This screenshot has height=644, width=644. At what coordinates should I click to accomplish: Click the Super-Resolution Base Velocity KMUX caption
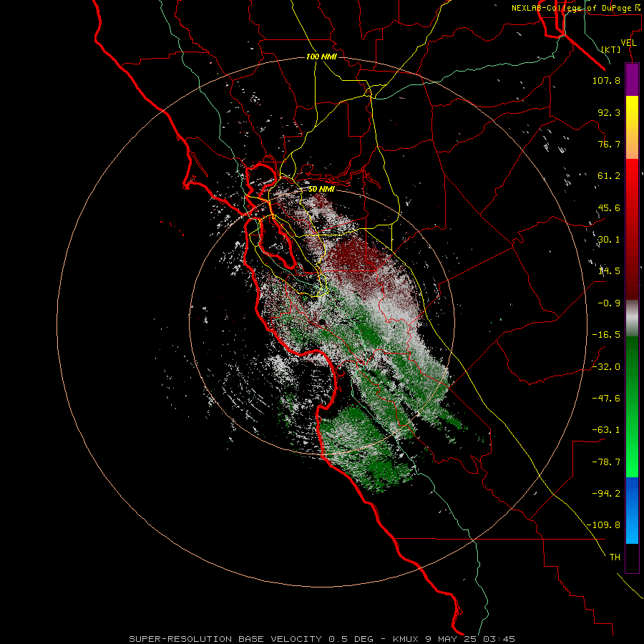tap(321, 639)
